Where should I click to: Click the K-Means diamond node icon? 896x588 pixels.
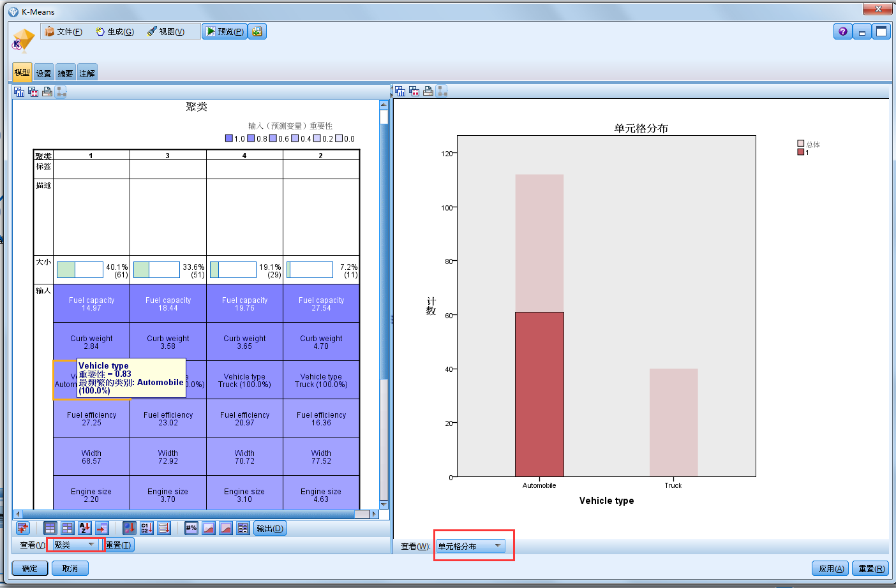pyautogui.click(x=23, y=40)
